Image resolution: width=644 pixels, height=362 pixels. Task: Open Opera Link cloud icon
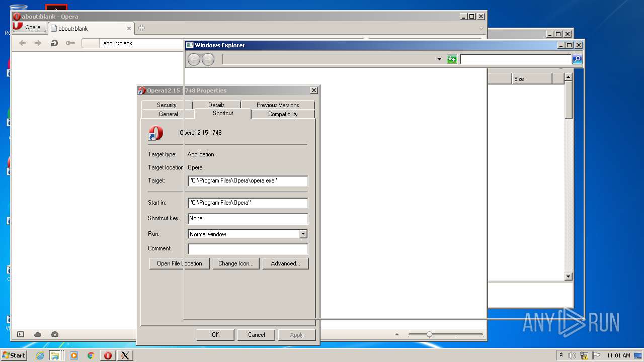coord(38,334)
